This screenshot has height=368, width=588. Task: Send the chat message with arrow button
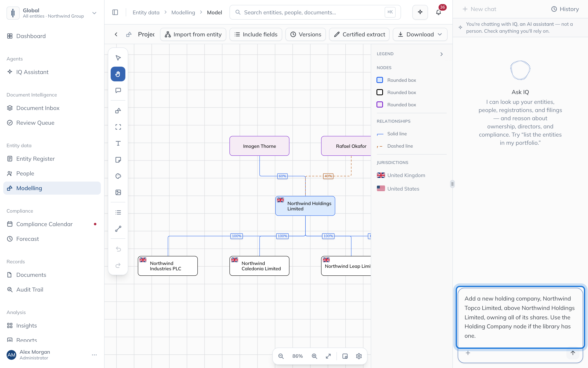(x=573, y=353)
